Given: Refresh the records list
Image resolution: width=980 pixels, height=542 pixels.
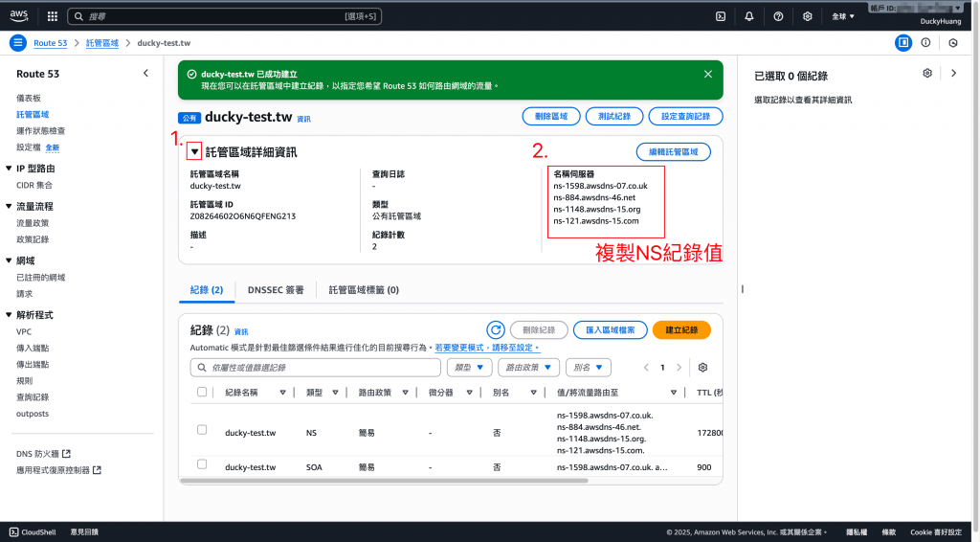Looking at the screenshot, I should (496, 329).
